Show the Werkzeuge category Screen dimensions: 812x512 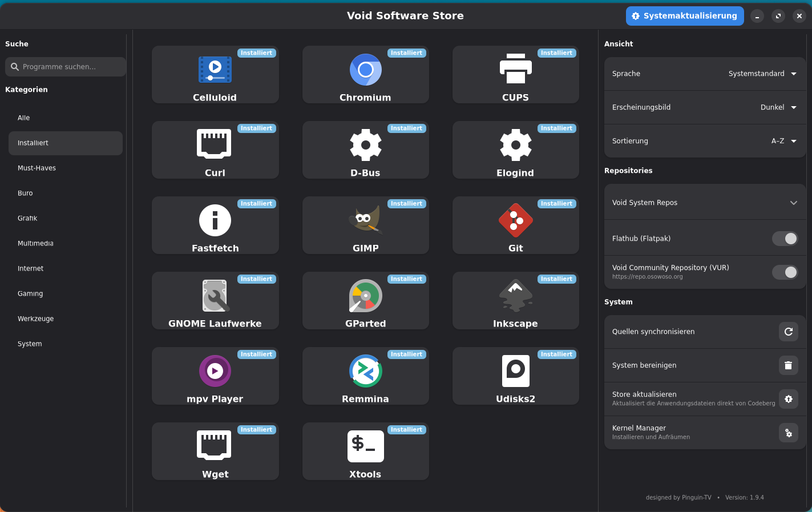(66, 319)
